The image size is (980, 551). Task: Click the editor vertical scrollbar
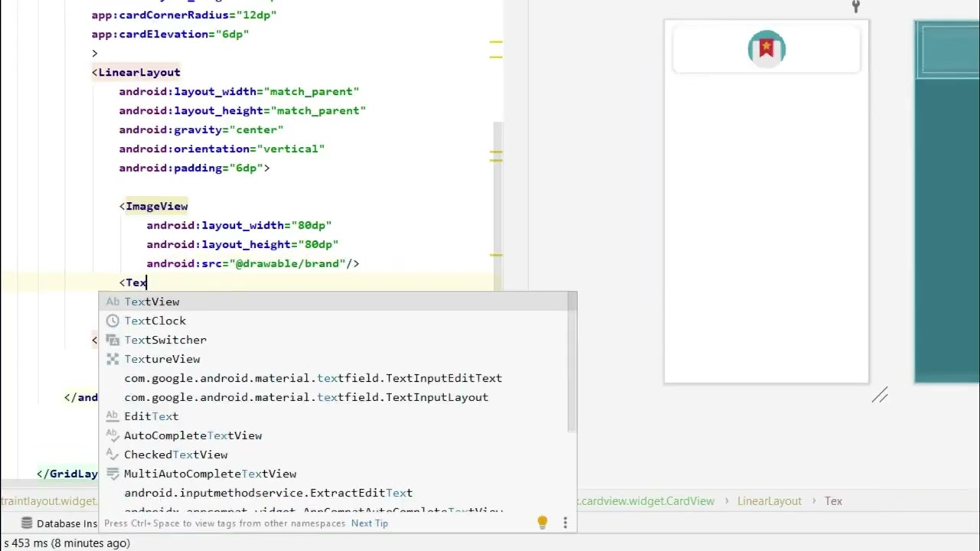pyautogui.click(x=497, y=207)
